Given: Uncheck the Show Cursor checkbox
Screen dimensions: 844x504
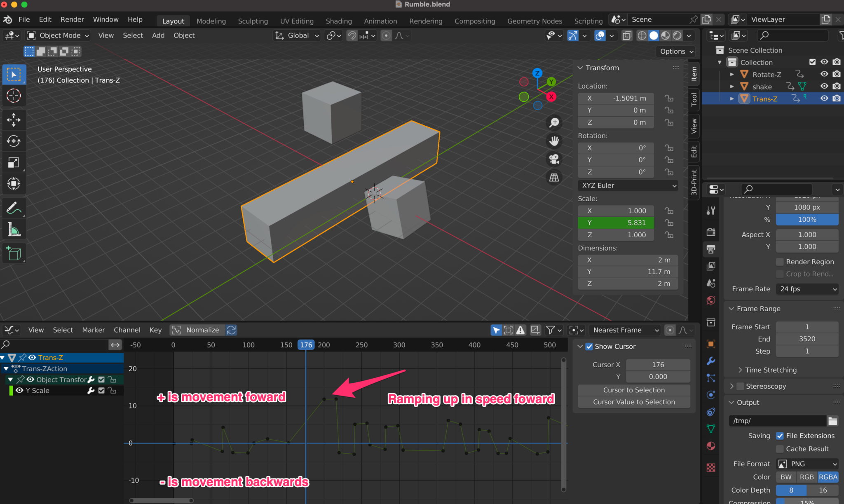Looking at the screenshot, I should coord(589,347).
